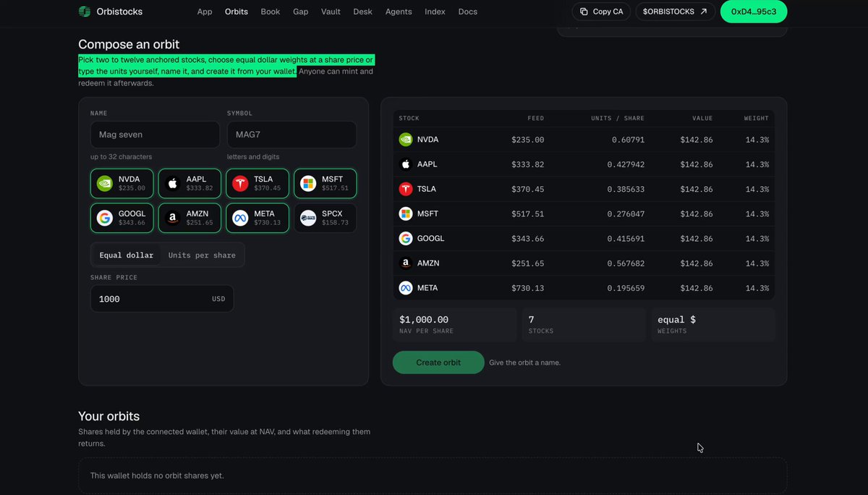This screenshot has height=495, width=868.
Task: Click the Meta logo in the META table row
Action: point(406,288)
